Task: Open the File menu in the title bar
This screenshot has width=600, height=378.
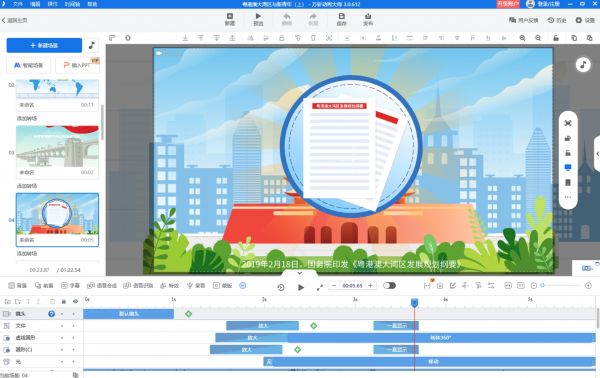Action: [x=18, y=4]
